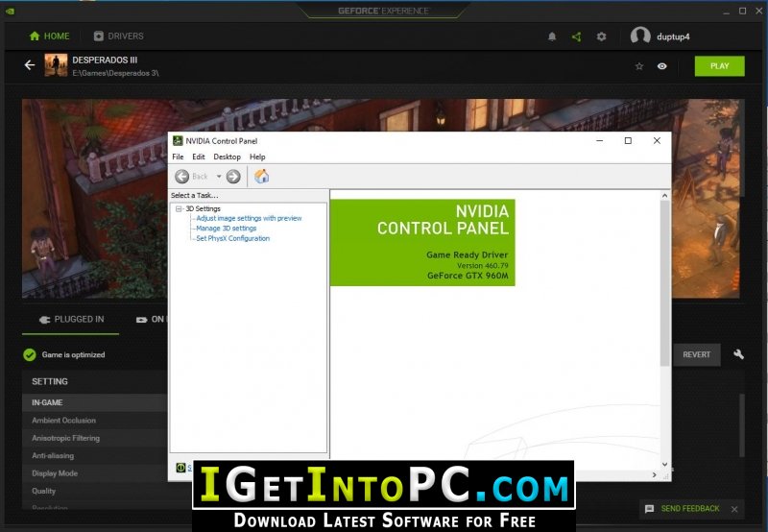
Task: Open the Back history dropdown arrow
Action: [x=219, y=177]
